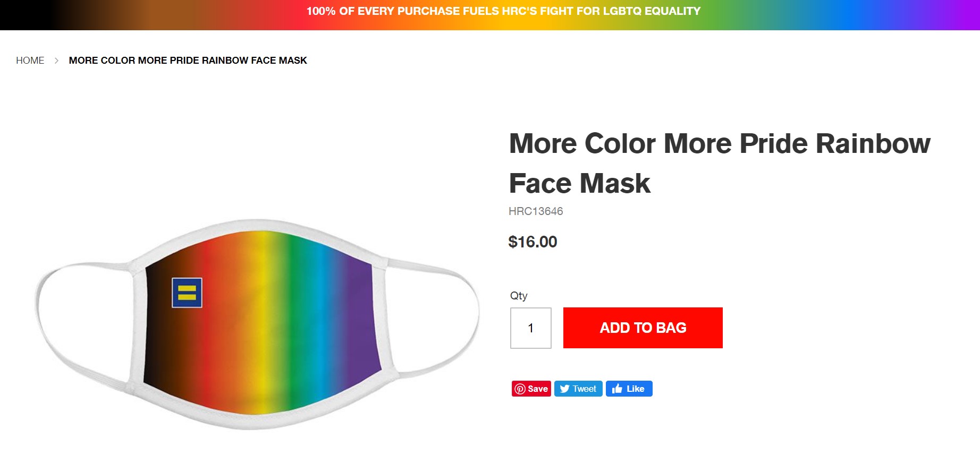This screenshot has width=980, height=455.
Task: Go to the HOME breadcrumb link
Action: (30, 61)
